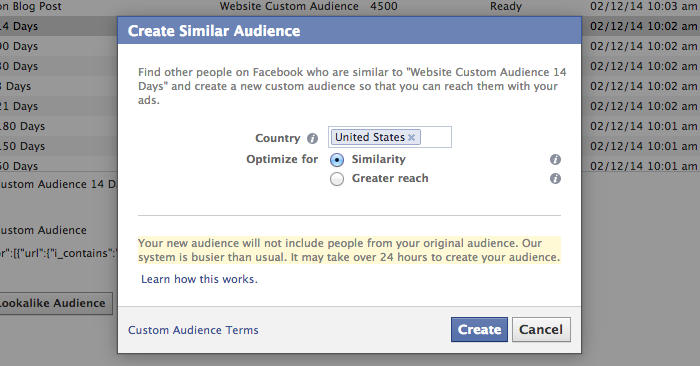Viewport: 700px width, 366px height.
Task: Select the 21 Days row in background
Action: 58,106
